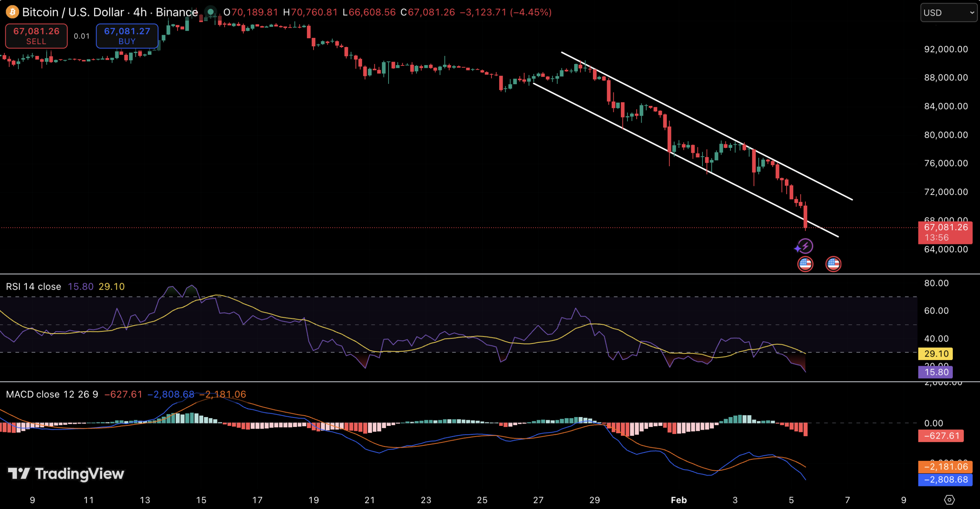Open the USD currency dropdown
The width and height of the screenshot is (980, 509).
[948, 12]
